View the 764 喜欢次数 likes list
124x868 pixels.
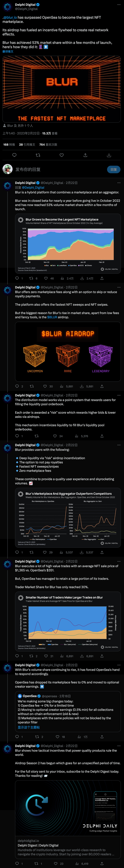[x=48, y=144]
